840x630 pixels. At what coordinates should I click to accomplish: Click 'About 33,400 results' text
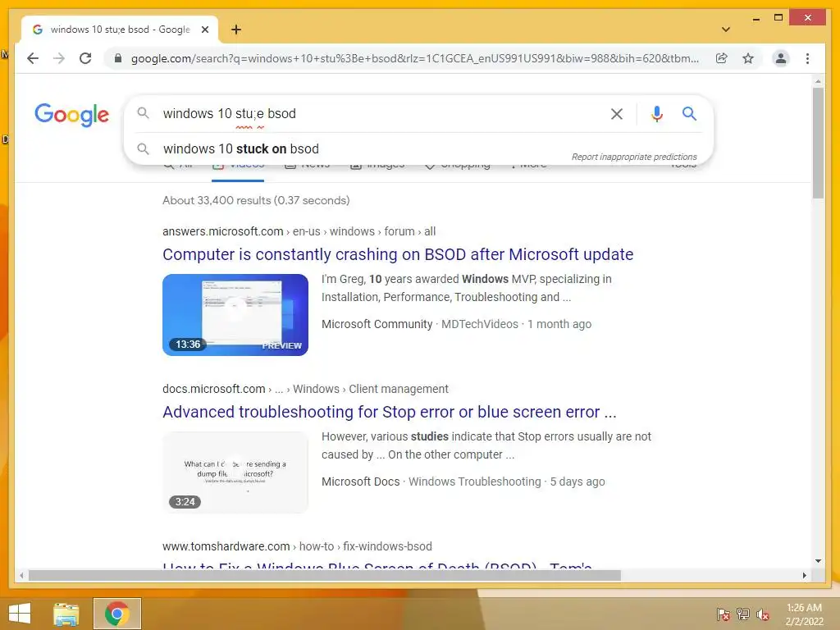coord(256,200)
